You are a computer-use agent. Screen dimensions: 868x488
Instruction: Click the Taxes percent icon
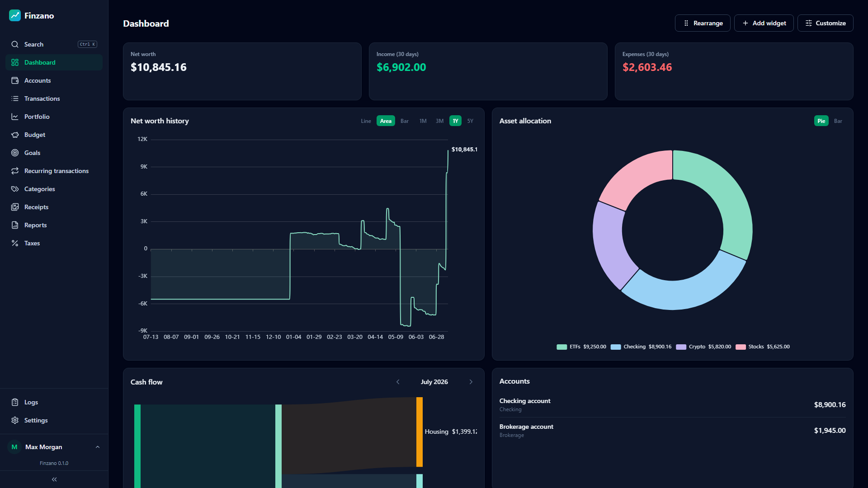pyautogui.click(x=15, y=243)
